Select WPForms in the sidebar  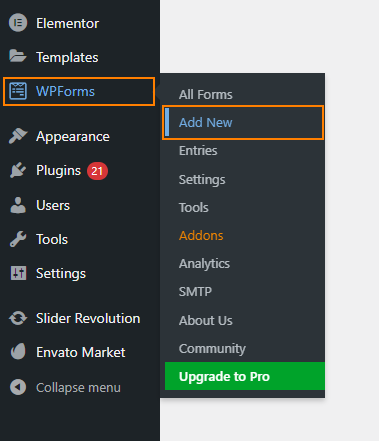79,92
